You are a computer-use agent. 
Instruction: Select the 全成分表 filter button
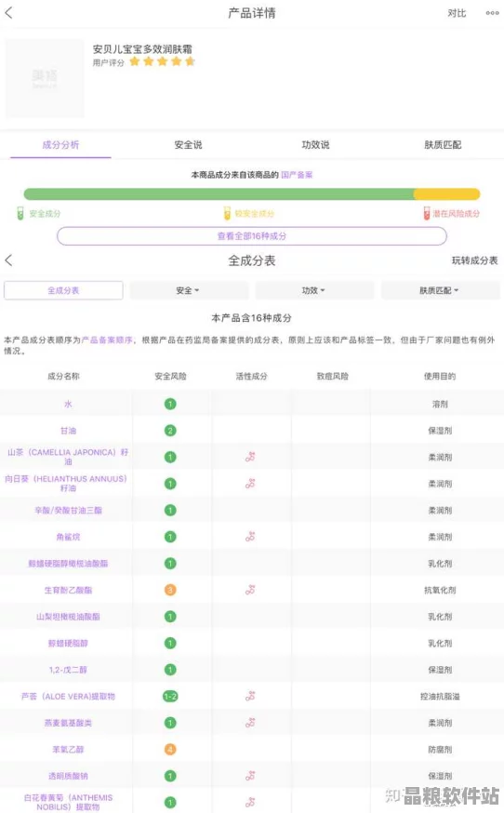(x=63, y=290)
